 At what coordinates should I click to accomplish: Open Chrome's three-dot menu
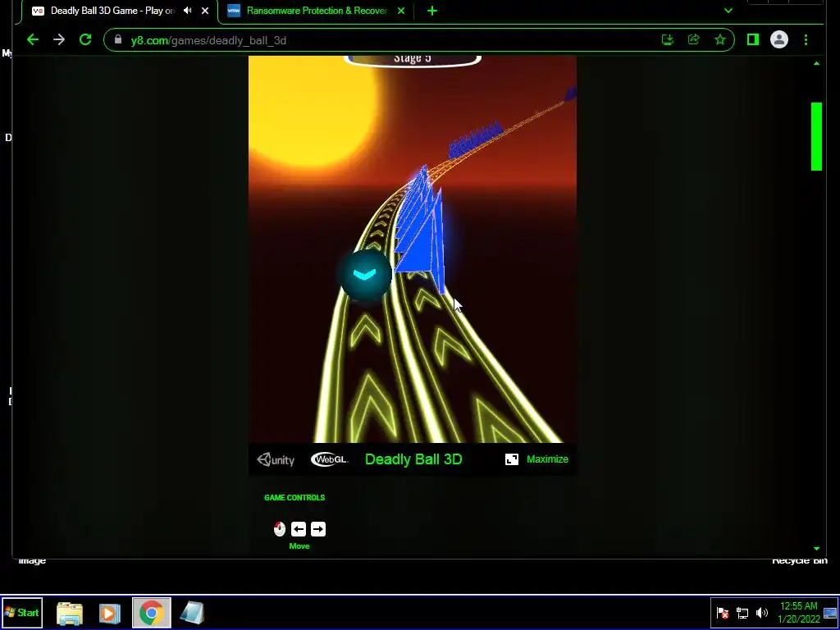click(806, 39)
